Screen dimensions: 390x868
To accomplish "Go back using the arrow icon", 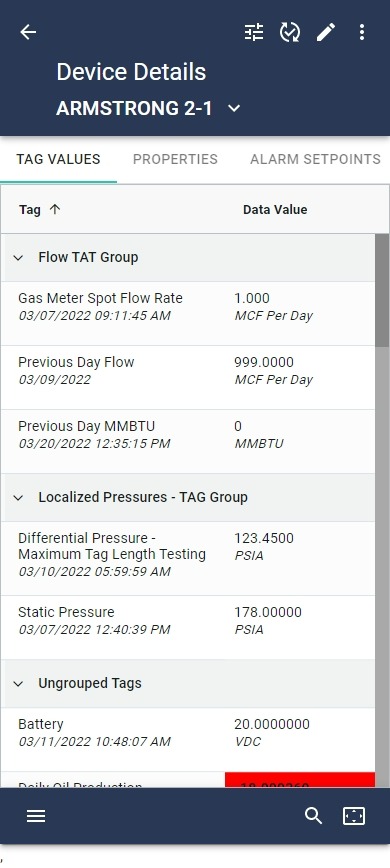I will tap(28, 33).
